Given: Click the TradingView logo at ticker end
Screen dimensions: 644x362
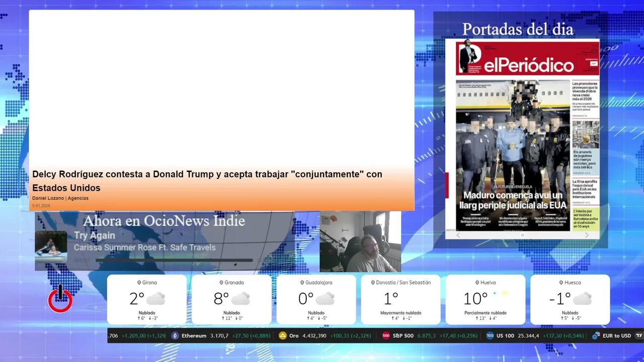Looking at the screenshot, I should pos(639,336).
